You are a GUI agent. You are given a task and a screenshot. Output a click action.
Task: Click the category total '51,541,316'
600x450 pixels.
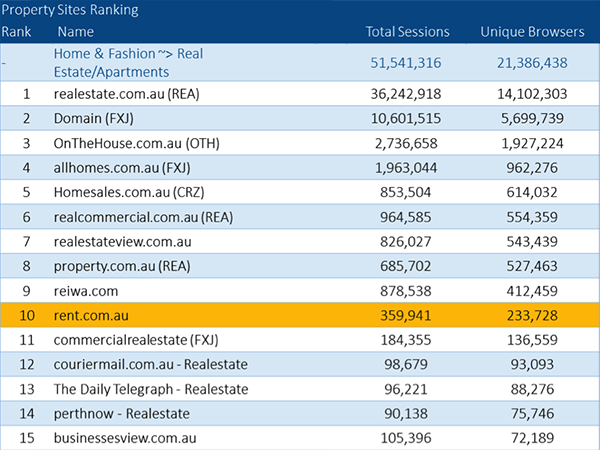406,63
